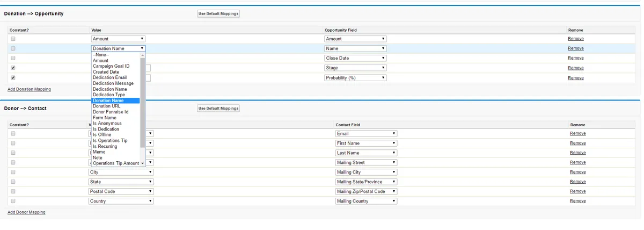Click the Add Donation Mapping link

[29, 89]
